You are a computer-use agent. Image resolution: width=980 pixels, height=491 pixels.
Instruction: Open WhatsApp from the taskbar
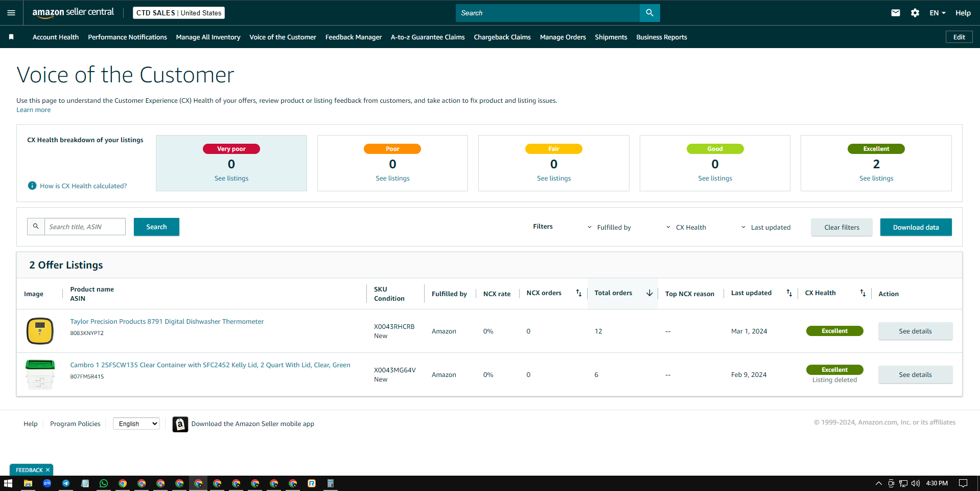104,483
